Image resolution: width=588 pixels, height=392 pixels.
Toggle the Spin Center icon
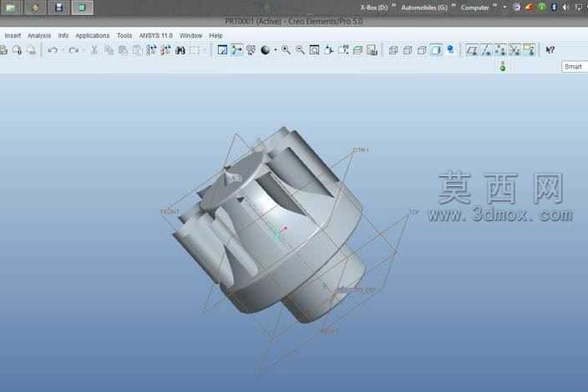coord(236,50)
